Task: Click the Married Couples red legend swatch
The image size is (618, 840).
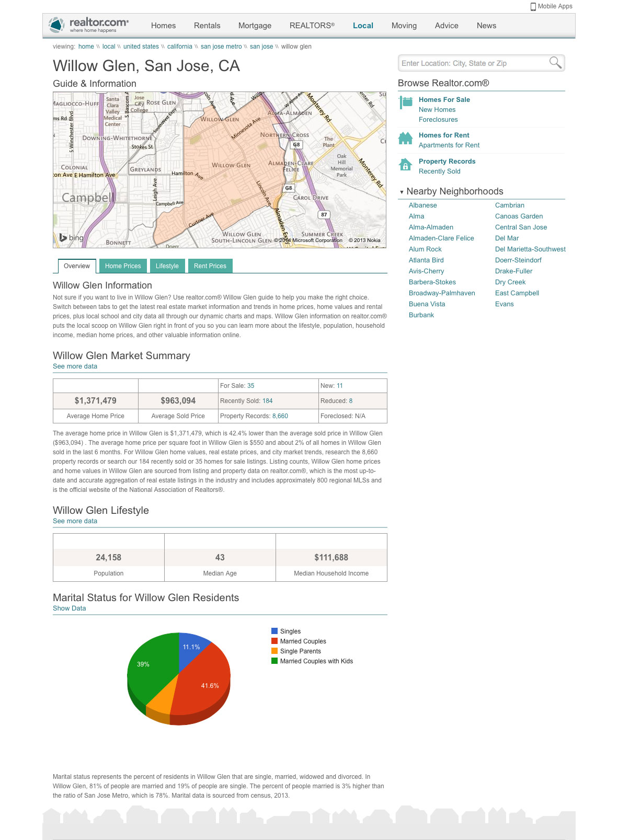Action: (x=274, y=641)
